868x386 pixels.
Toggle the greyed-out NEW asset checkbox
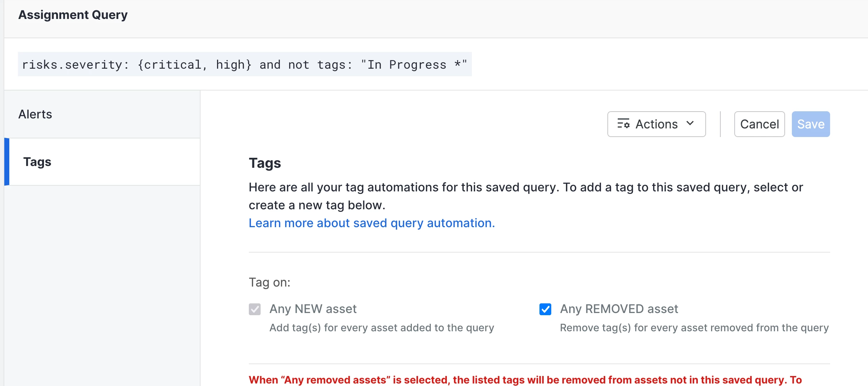point(255,309)
